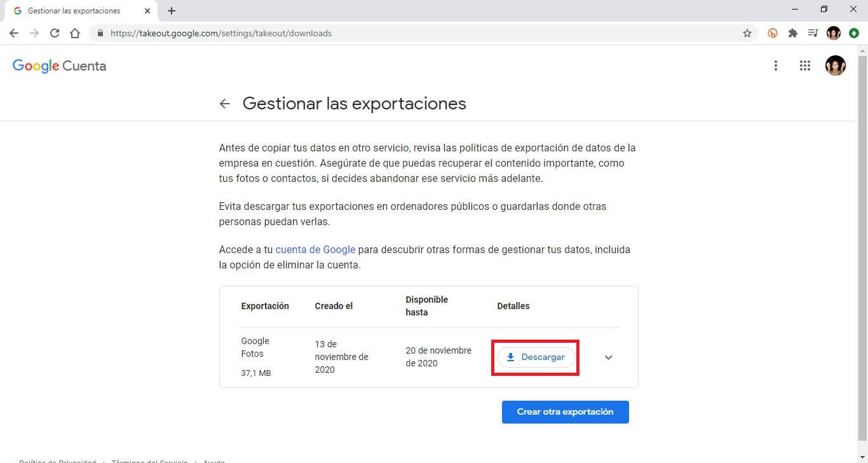The image size is (868, 463).
Task: Open the three-dot more options menu
Action: [x=775, y=66]
